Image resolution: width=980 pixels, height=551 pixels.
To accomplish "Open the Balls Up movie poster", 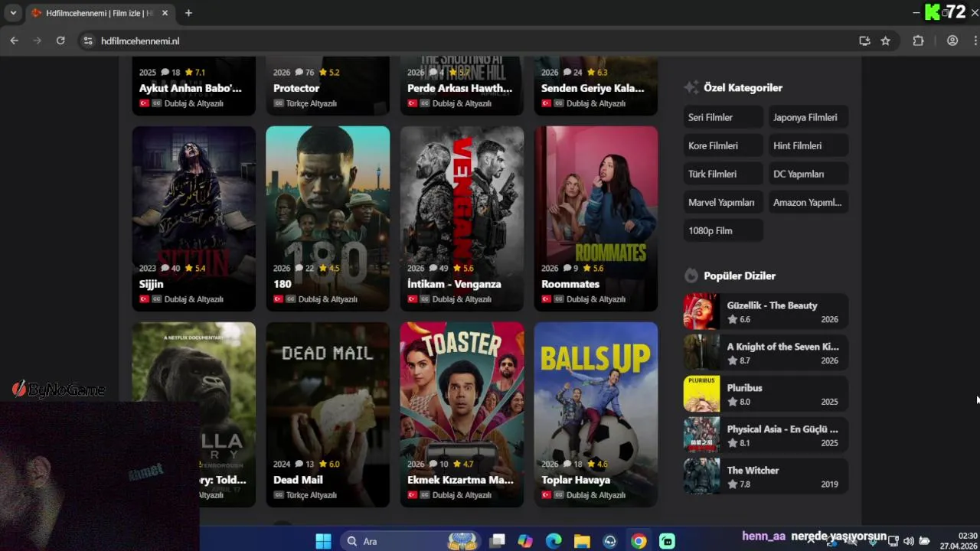I will pos(596,415).
